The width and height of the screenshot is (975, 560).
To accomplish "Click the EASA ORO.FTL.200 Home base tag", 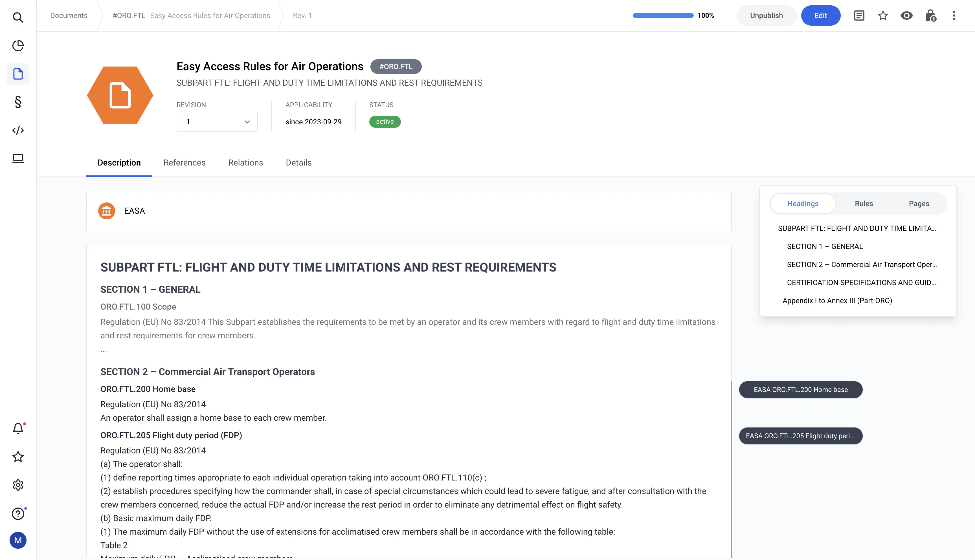I will pos(800,390).
